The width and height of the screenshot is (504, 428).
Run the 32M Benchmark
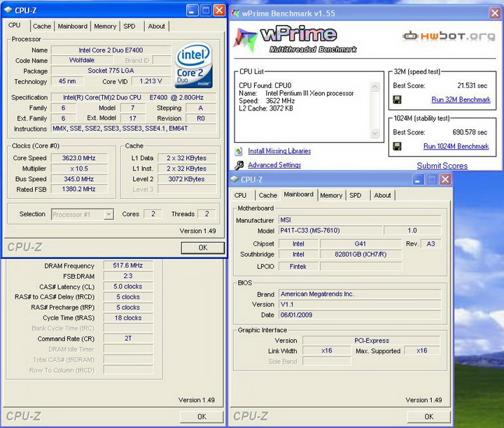click(x=461, y=99)
